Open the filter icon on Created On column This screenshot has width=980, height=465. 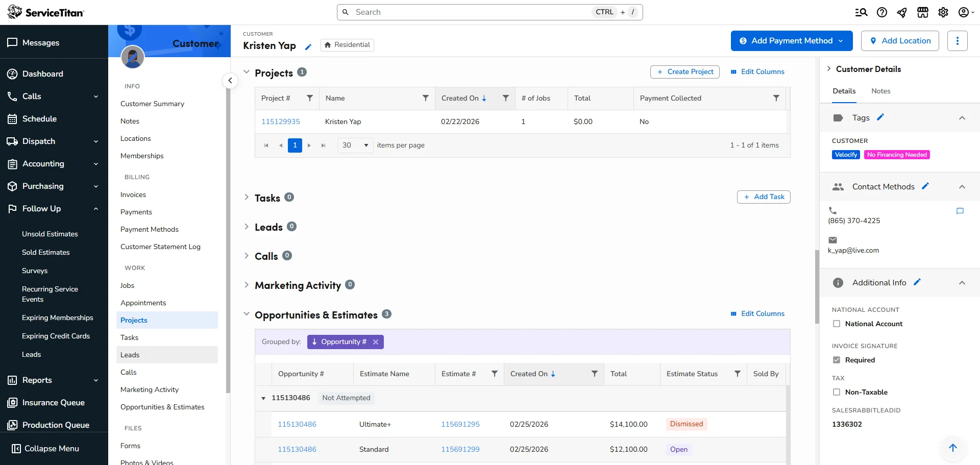pyautogui.click(x=505, y=98)
